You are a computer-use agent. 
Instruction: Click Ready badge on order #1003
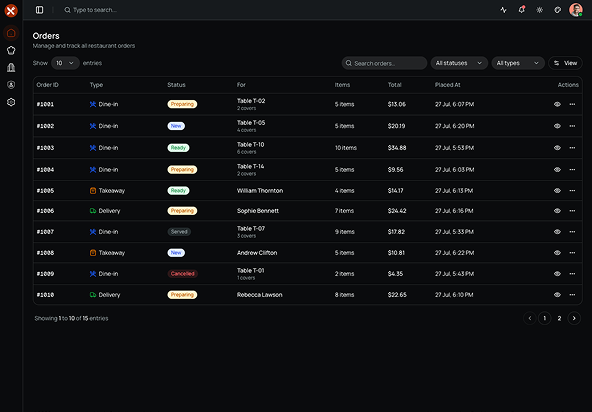click(178, 148)
